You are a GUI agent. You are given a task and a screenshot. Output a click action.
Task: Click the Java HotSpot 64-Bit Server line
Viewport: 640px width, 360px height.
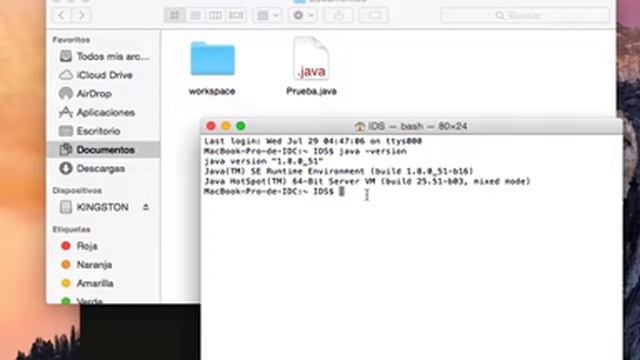point(367,181)
